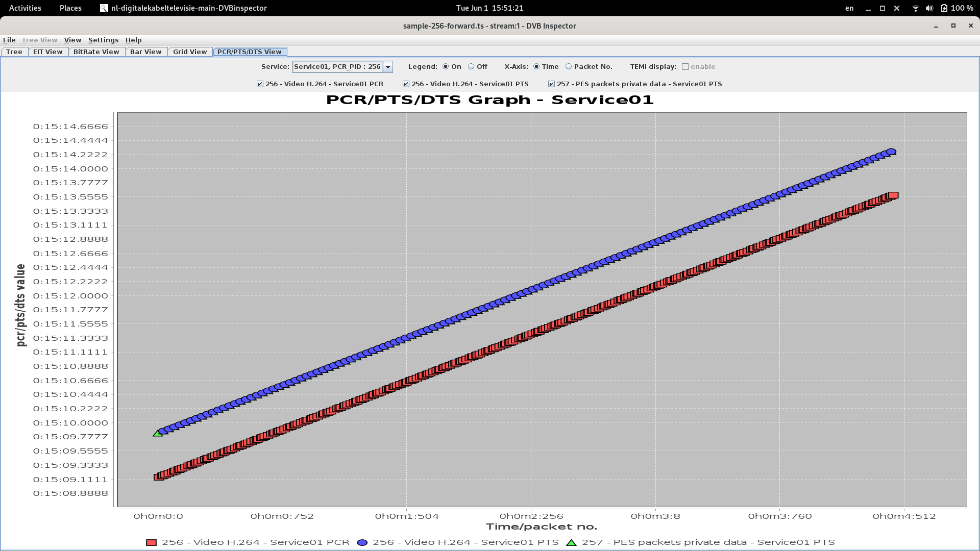Viewport: 980px width, 551px height.
Task: Turn the Legend Off
Action: 472,66
